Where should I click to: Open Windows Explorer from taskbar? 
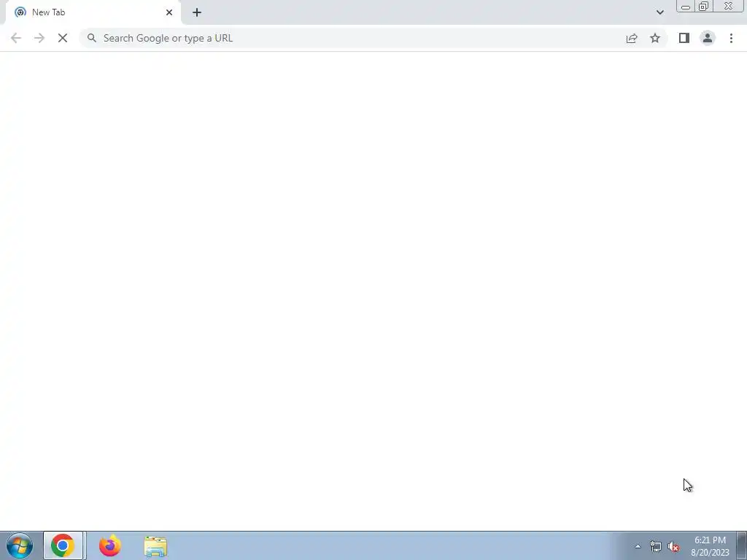pyautogui.click(x=155, y=546)
